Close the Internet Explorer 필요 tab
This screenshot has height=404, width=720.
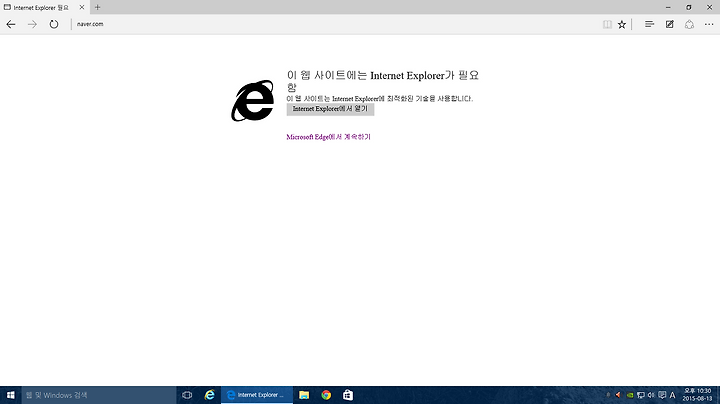point(82,7)
